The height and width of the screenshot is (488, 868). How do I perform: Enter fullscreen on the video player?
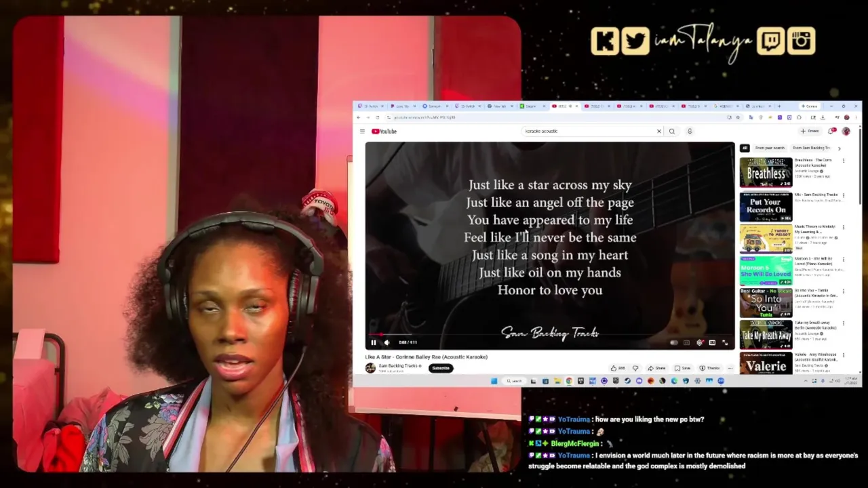[725, 342]
